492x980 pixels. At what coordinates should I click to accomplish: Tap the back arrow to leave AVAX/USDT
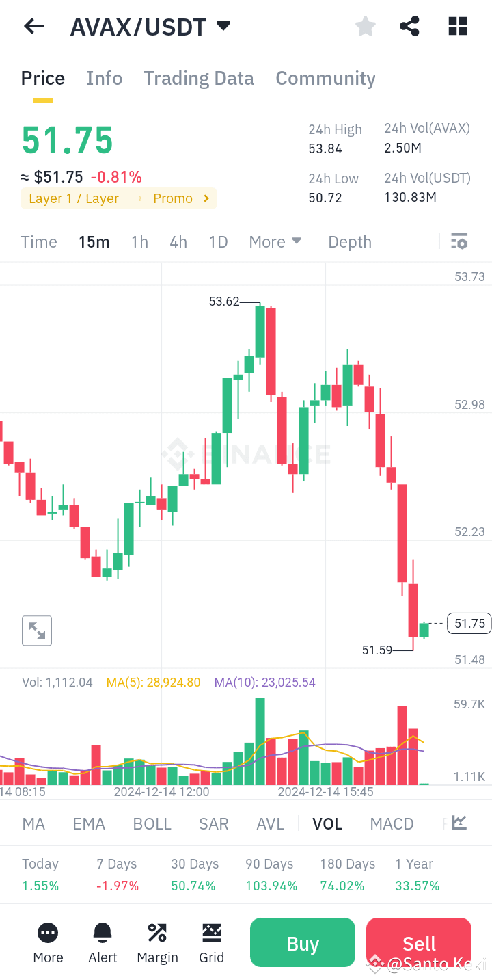(33, 26)
